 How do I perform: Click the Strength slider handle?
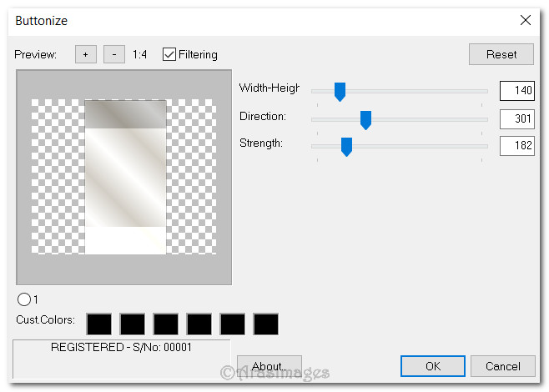tap(346, 147)
